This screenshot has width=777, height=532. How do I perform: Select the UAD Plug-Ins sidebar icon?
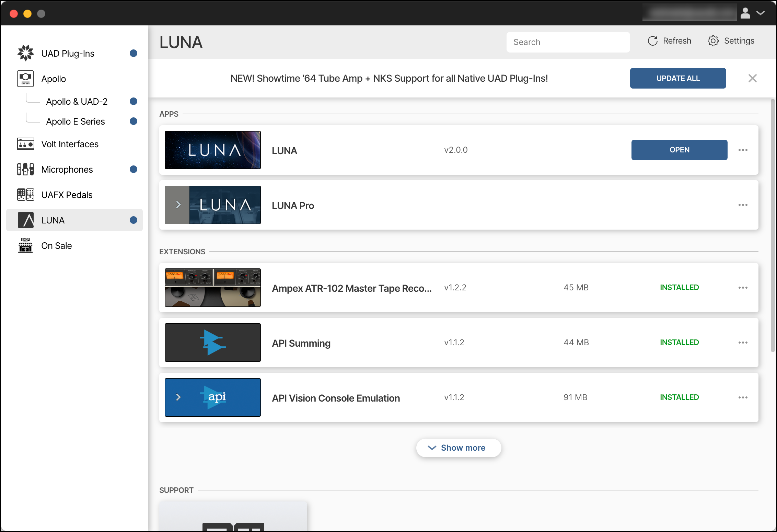[x=26, y=53]
